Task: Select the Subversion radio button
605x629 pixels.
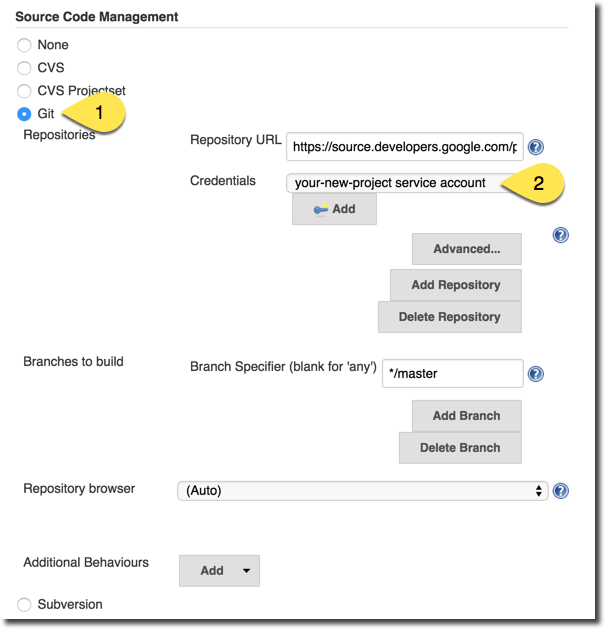Action: 24,604
